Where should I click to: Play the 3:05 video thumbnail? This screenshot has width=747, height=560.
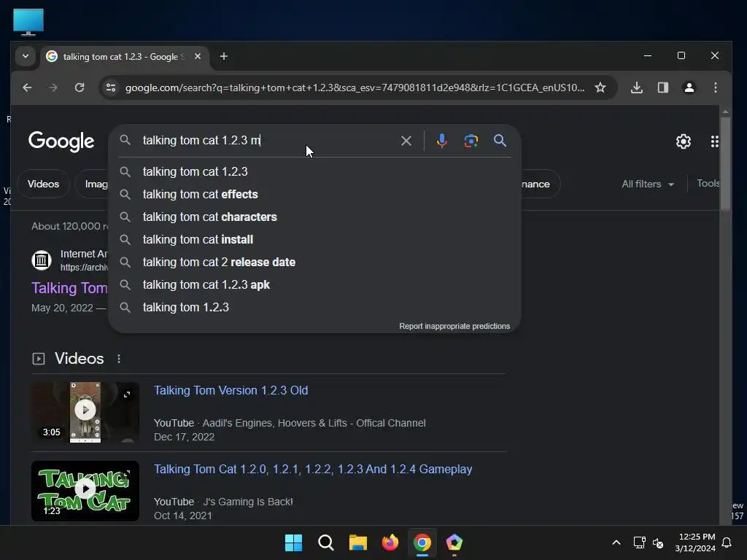(85, 411)
